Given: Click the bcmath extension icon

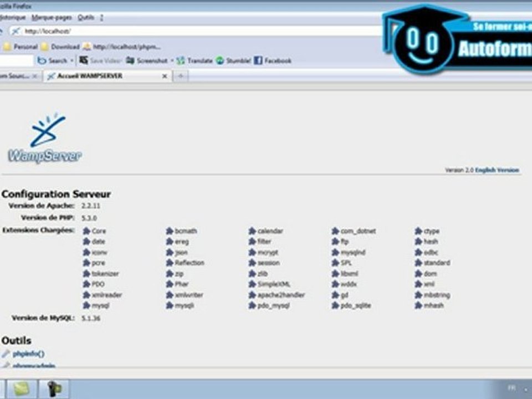Looking at the screenshot, I should pyautogui.click(x=170, y=231).
